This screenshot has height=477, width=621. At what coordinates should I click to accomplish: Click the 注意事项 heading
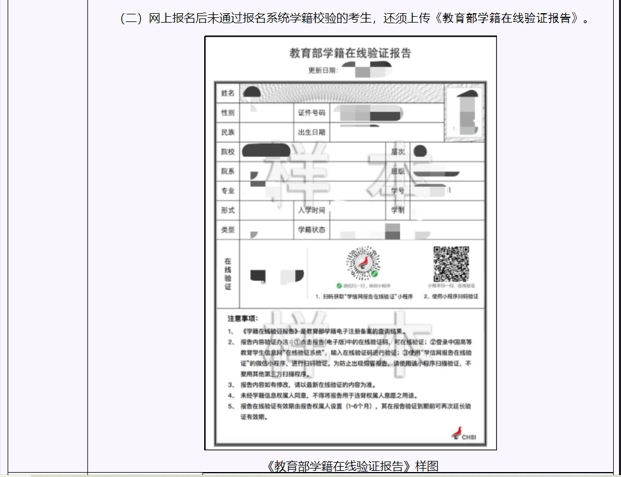[243, 319]
